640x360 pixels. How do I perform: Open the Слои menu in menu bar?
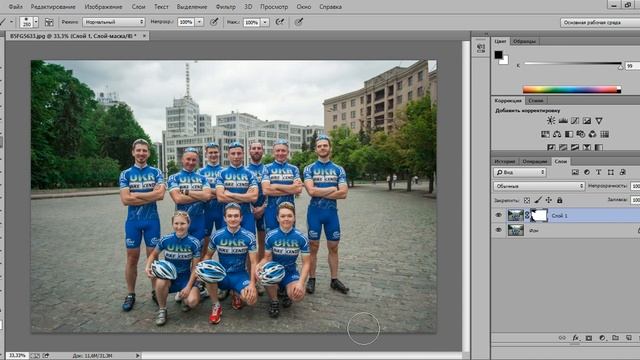pos(138,7)
